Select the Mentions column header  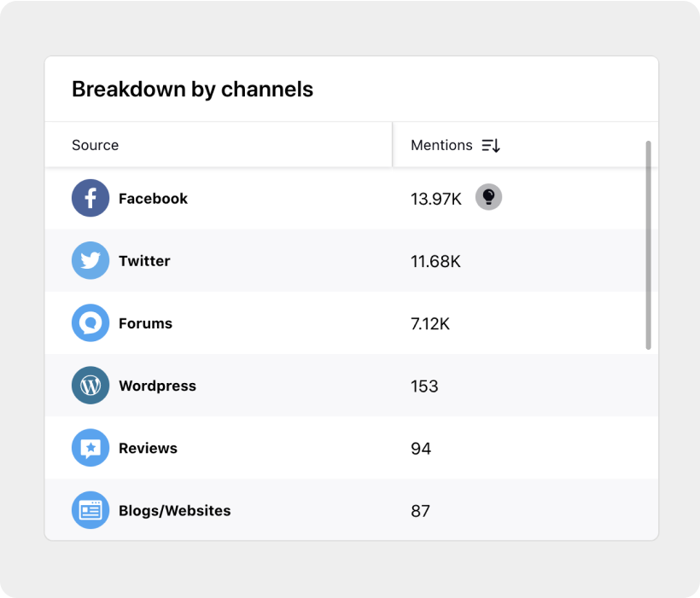441,145
